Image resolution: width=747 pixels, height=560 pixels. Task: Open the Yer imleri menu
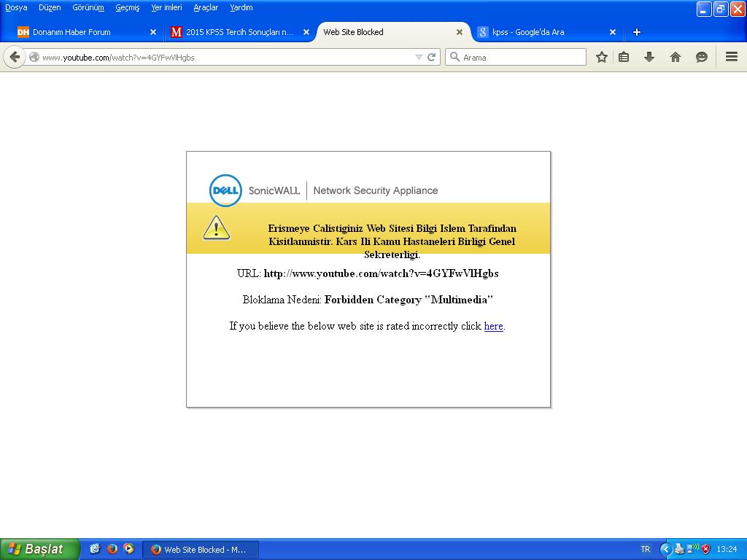click(x=167, y=7)
